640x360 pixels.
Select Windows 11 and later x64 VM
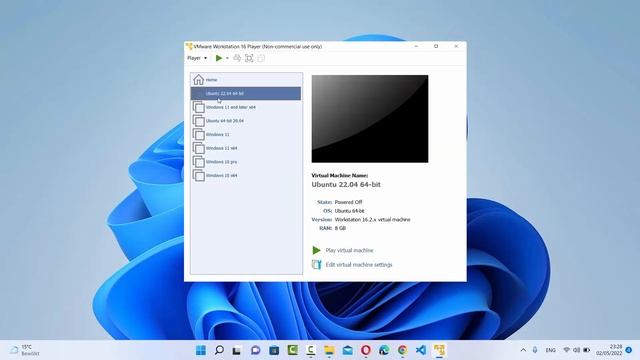click(x=247, y=107)
